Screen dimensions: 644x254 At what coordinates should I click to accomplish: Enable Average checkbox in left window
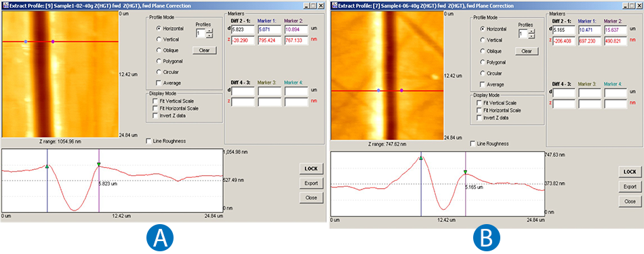159,83
